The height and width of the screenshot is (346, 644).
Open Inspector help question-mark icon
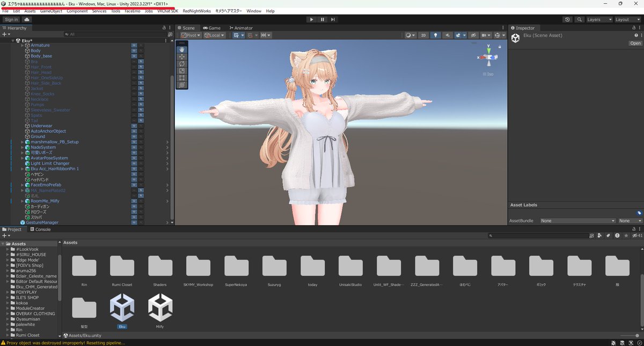pos(636,35)
